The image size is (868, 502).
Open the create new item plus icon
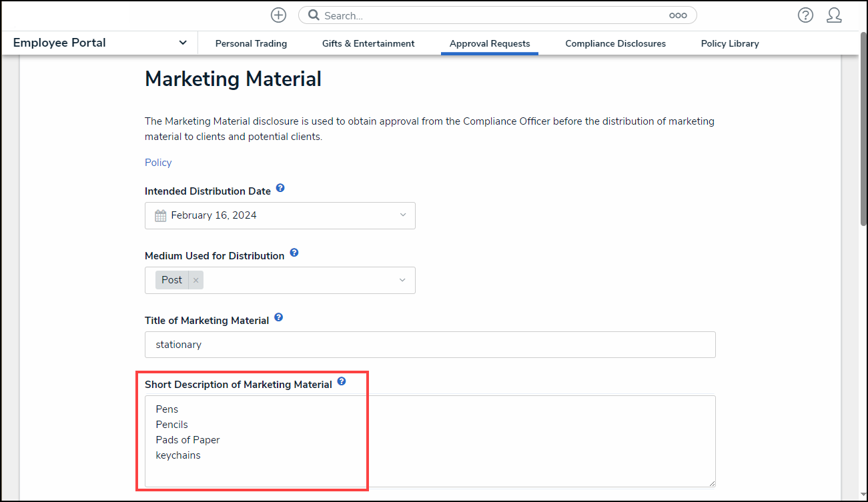[x=278, y=15]
